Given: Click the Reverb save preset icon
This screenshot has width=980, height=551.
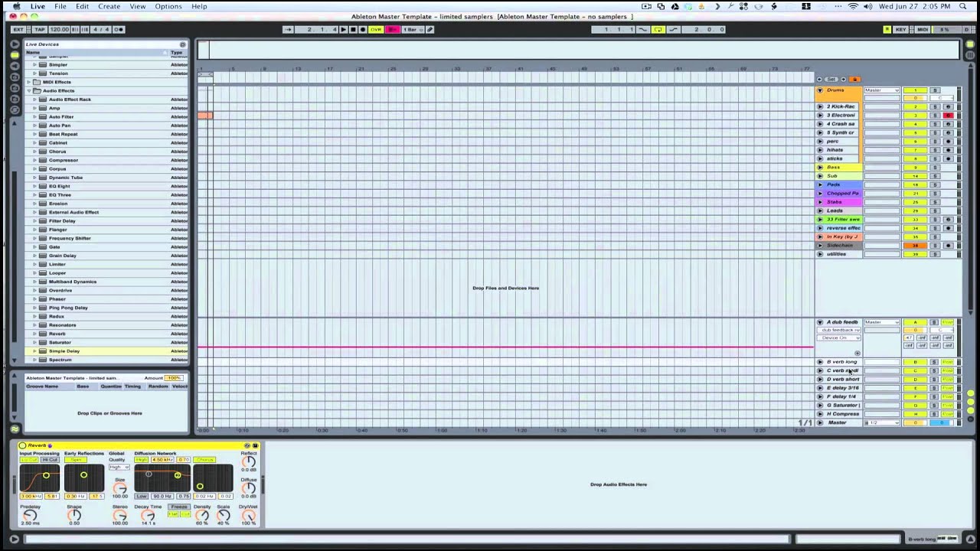Looking at the screenshot, I should (256, 445).
